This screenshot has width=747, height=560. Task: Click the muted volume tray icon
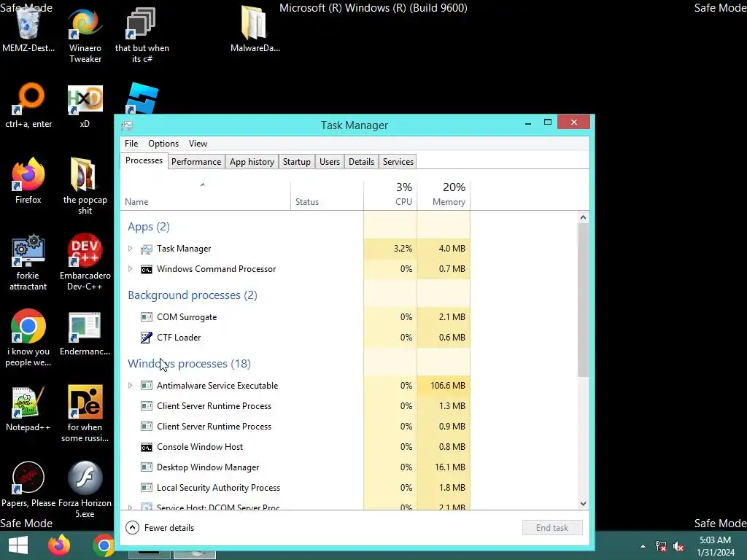pos(678,546)
